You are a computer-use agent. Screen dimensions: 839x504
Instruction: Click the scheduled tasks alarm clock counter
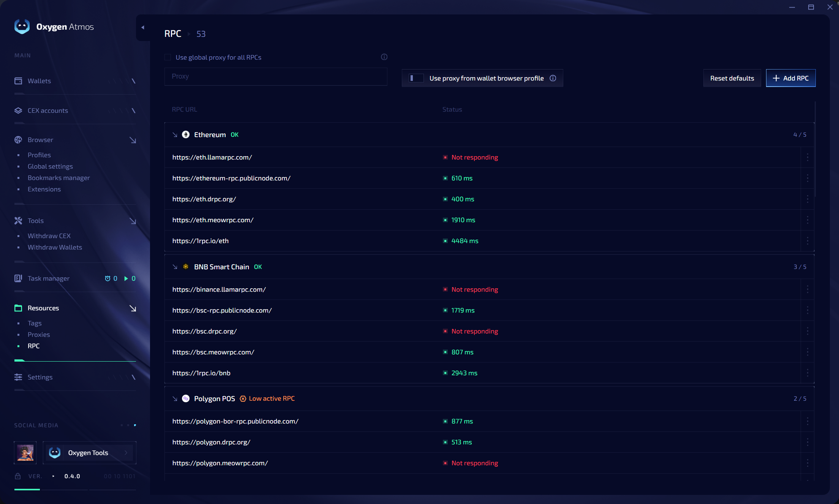pos(111,278)
